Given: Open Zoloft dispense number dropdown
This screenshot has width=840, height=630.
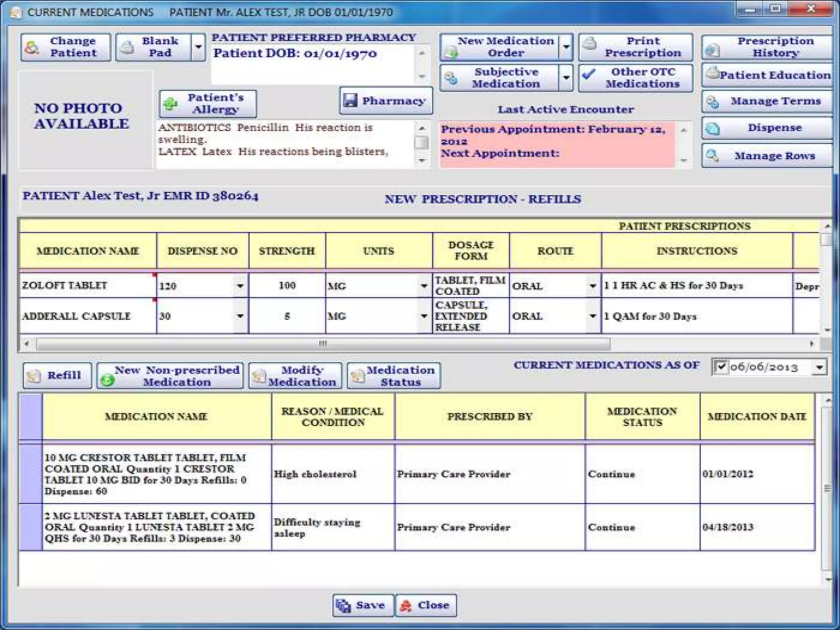Looking at the screenshot, I should click(240, 286).
